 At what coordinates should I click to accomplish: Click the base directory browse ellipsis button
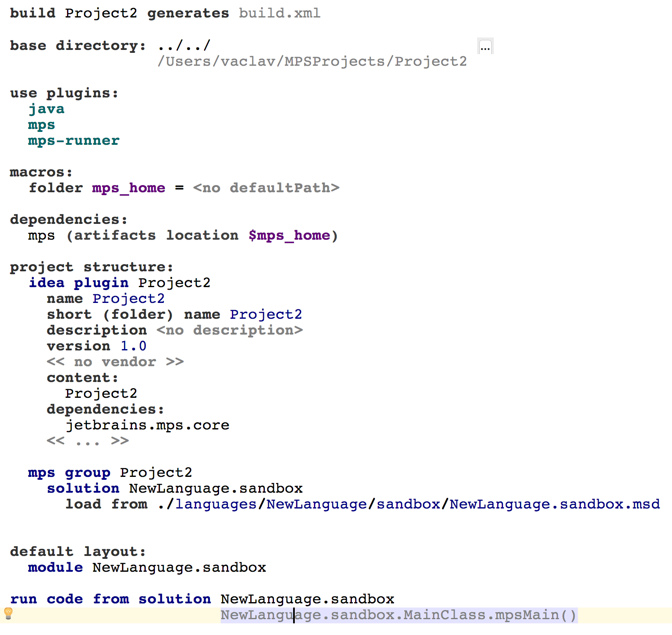(x=485, y=47)
